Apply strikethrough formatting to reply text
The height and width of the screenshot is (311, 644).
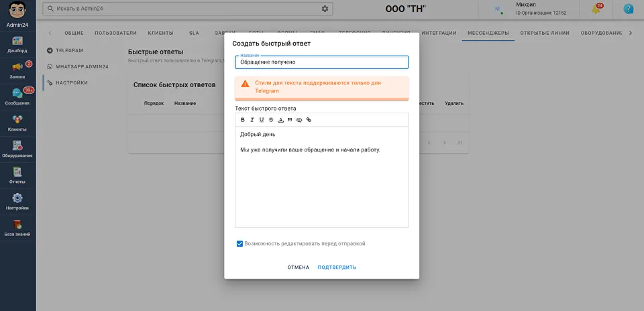pyautogui.click(x=271, y=120)
